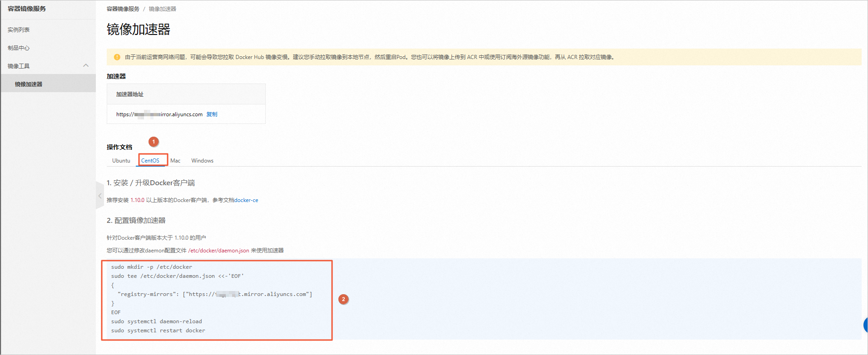Switch to the CentOS tab
Viewport: 868px width, 355px height.
(150, 161)
